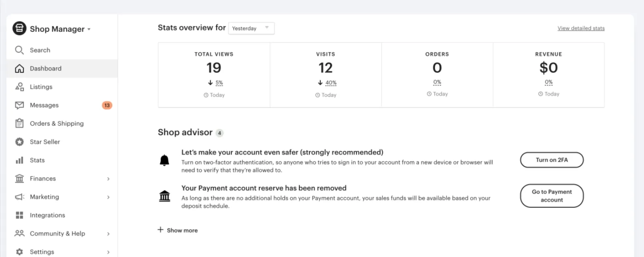Click the clock icon under Total Views

click(206, 95)
